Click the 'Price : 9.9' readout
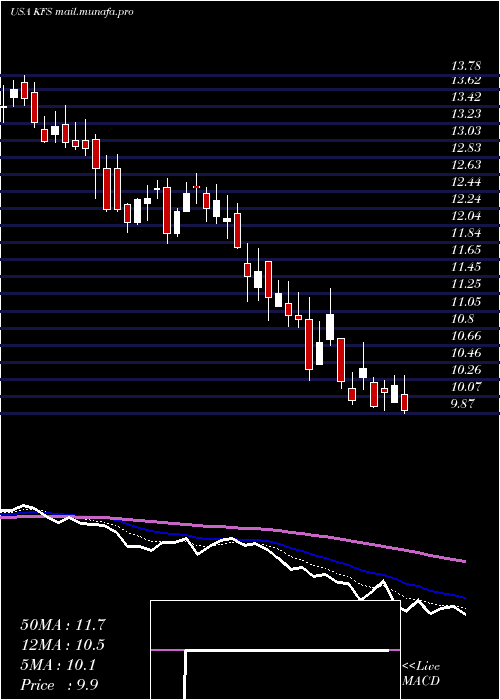Image resolution: width=500 pixels, height=700 pixels. 59,685
